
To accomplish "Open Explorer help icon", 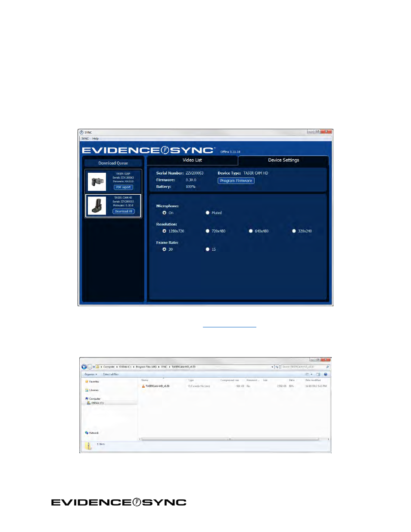I will (326, 374).
